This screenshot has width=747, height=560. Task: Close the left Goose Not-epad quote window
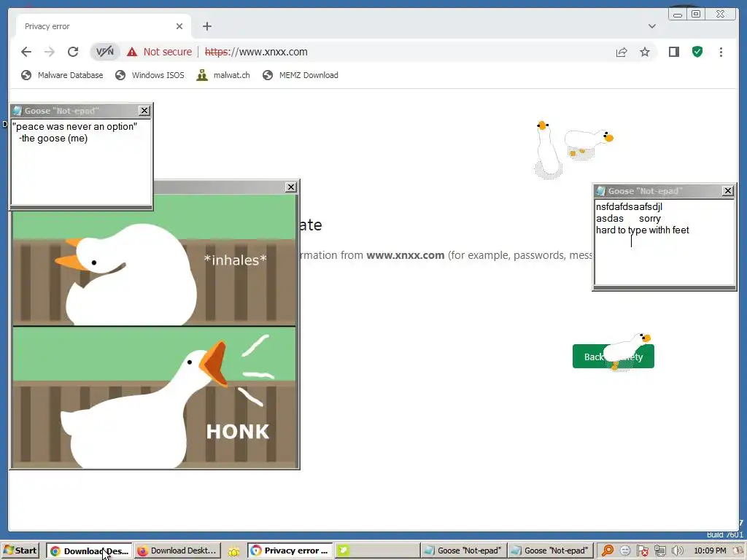[x=144, y=111]
